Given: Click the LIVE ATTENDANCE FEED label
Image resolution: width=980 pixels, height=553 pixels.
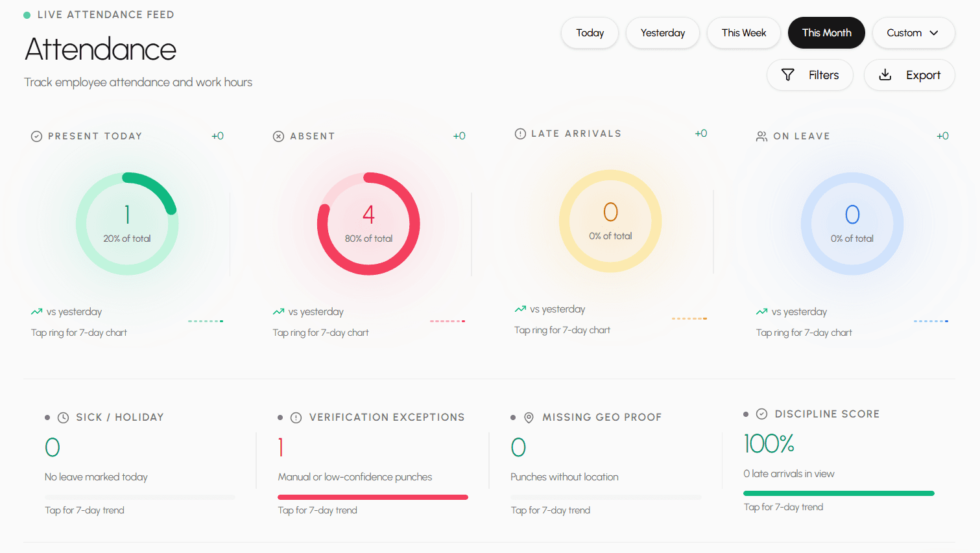Looking at the screenshot, I should pyautogui.click(x=106, y=15).
